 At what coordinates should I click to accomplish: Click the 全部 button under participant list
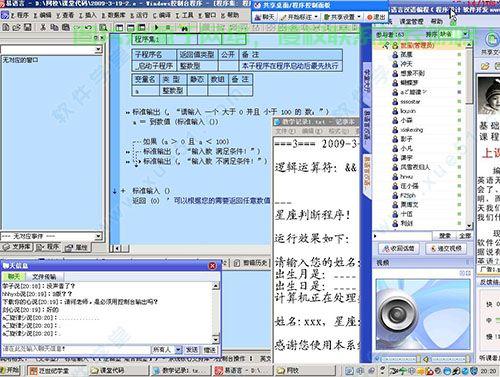click(465, 236)
